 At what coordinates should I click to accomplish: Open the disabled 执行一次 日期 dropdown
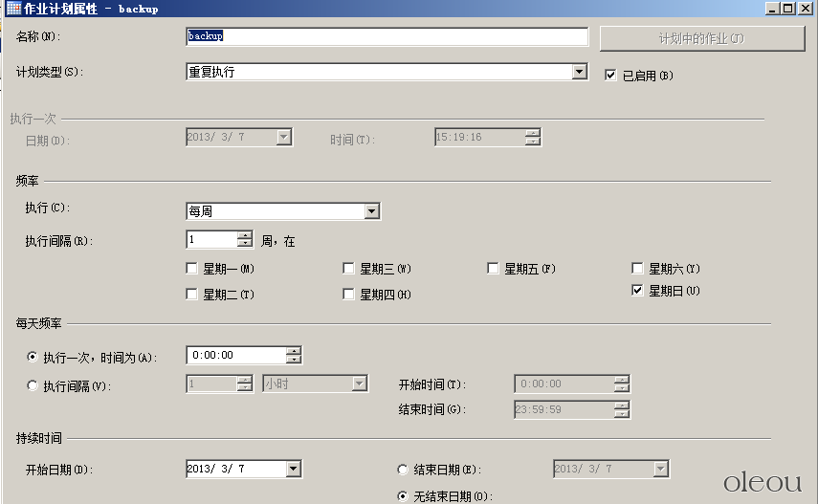(284, 137)
